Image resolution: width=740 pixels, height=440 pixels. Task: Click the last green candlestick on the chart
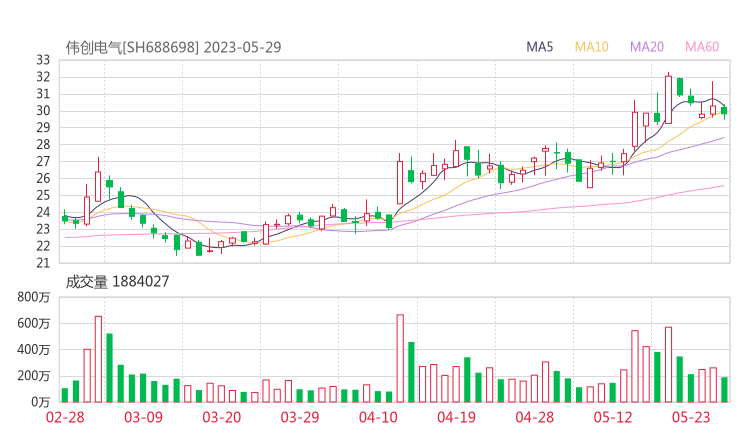(724, 111)
